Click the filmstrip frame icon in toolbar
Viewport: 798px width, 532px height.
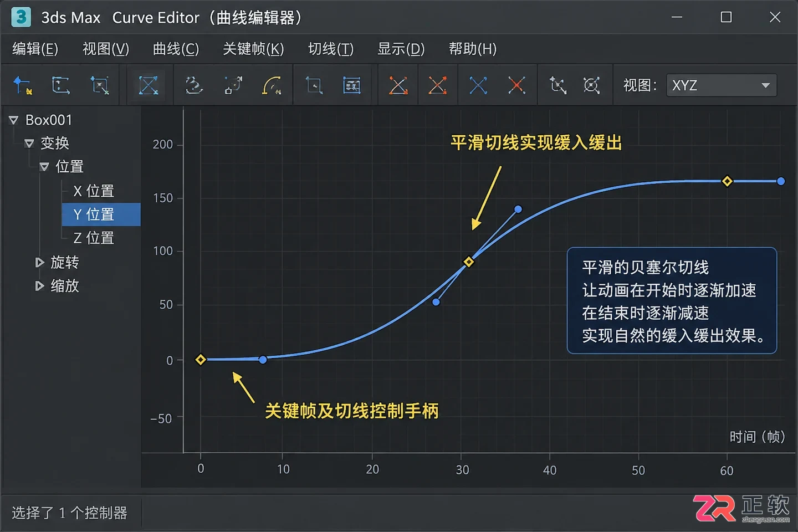pyautogui.click(x=352, y=85)
